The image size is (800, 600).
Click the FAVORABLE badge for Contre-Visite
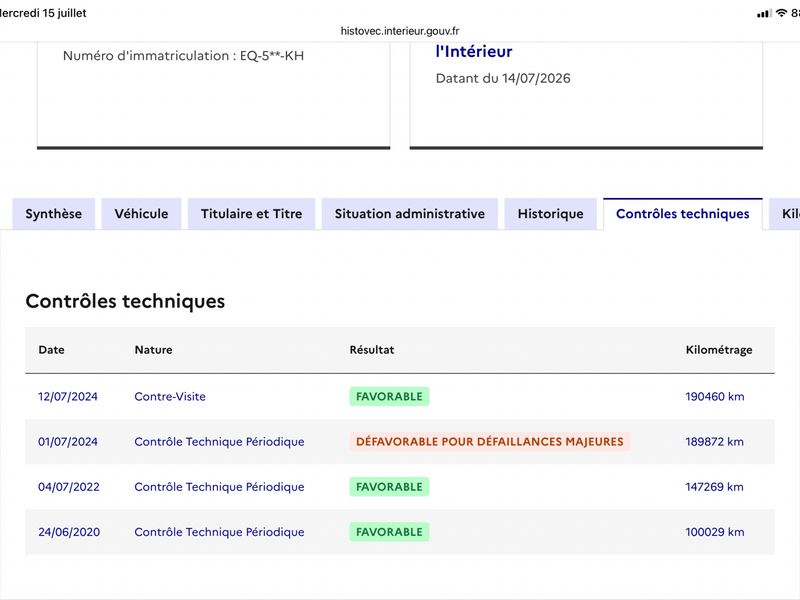(389, 396)
